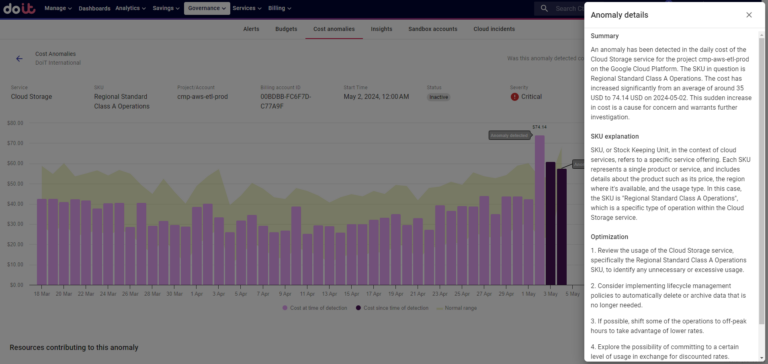The height and width of the screenshot is (364, 768).
Task: Go to Dashboards in top navigation
Action: click(x=95, y=8)
